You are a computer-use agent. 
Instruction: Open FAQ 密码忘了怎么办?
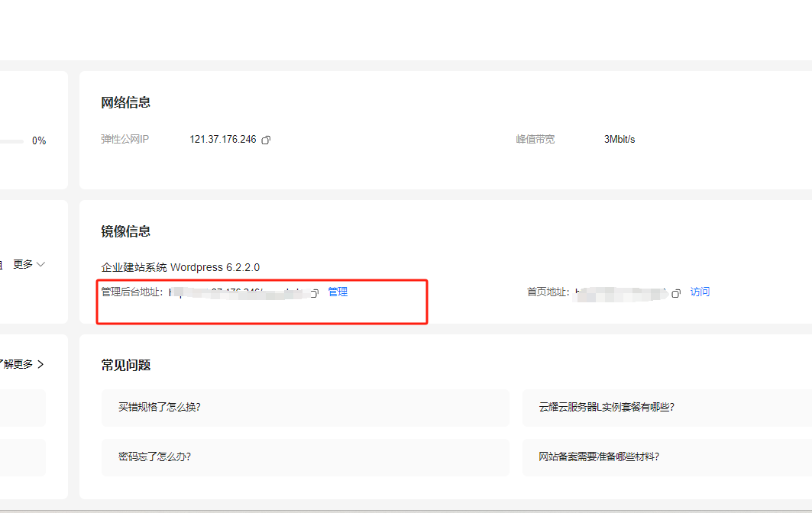point(154,457)
